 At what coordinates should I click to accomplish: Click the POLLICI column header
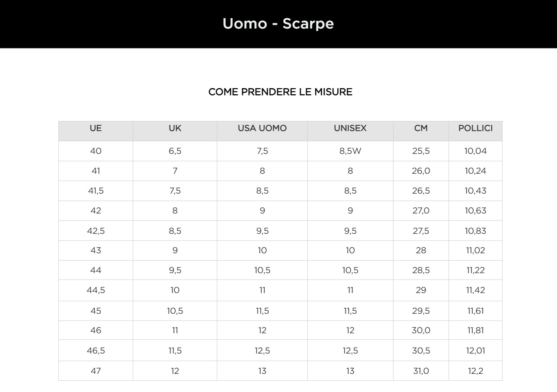(x=475, y=128)
